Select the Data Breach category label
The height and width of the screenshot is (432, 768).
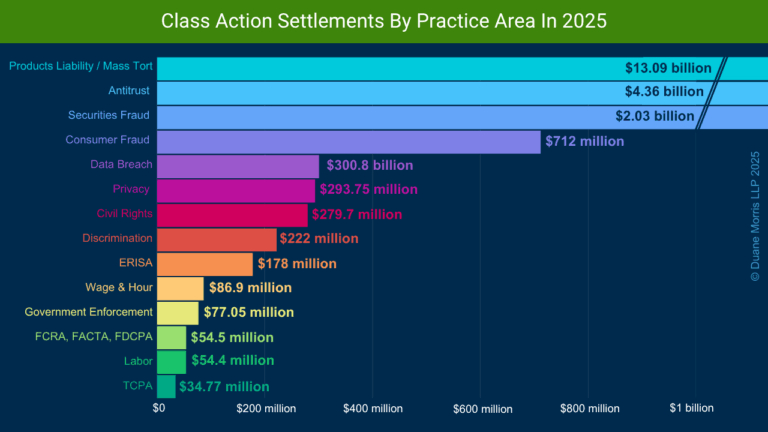[x=121, y=164]
